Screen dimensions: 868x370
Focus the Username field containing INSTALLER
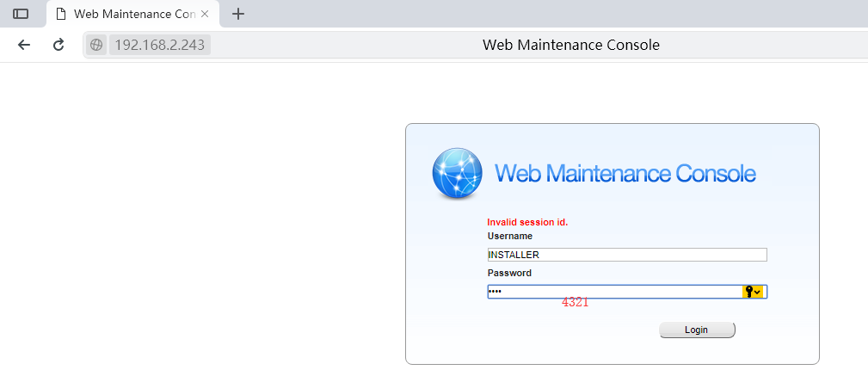(627, 255)
